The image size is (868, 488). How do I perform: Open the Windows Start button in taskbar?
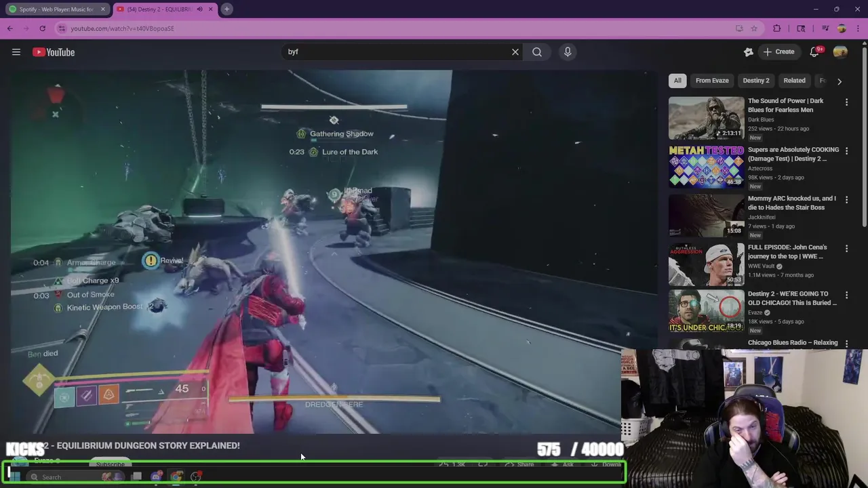click(14, 476)
